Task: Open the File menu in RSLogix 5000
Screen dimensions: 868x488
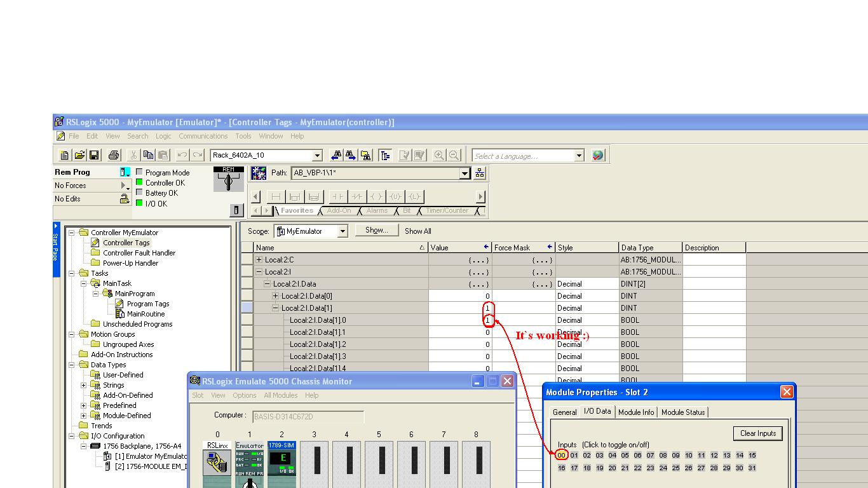Action: (x=74, y=136)
